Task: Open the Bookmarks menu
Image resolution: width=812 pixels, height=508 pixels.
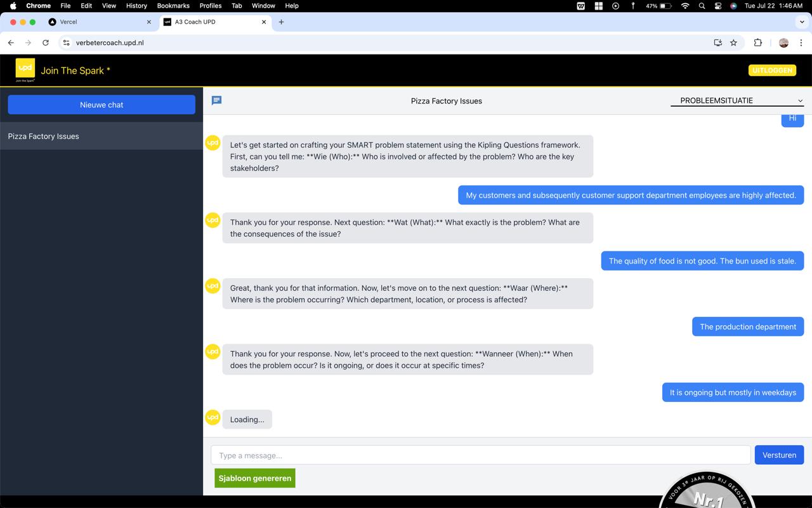Action: [173, 6]
